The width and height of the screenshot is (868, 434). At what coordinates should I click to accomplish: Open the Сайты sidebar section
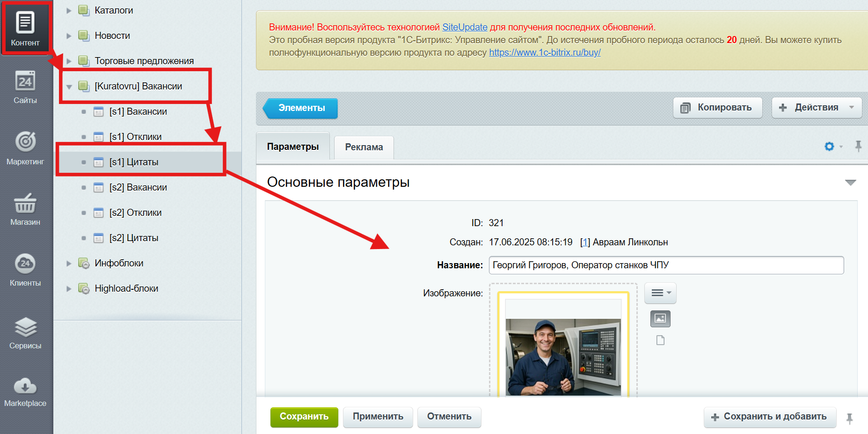25,88
